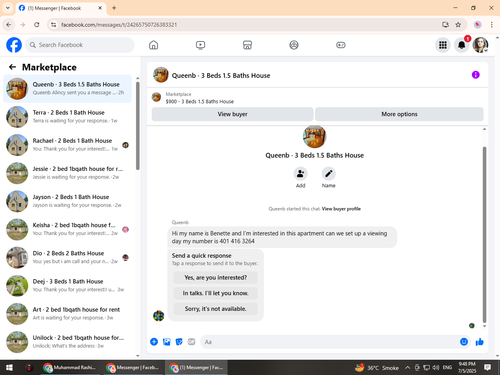Open the taskbar volume icon
The height and width of the screenshot is (375, 500).
[x=436, y=367]
